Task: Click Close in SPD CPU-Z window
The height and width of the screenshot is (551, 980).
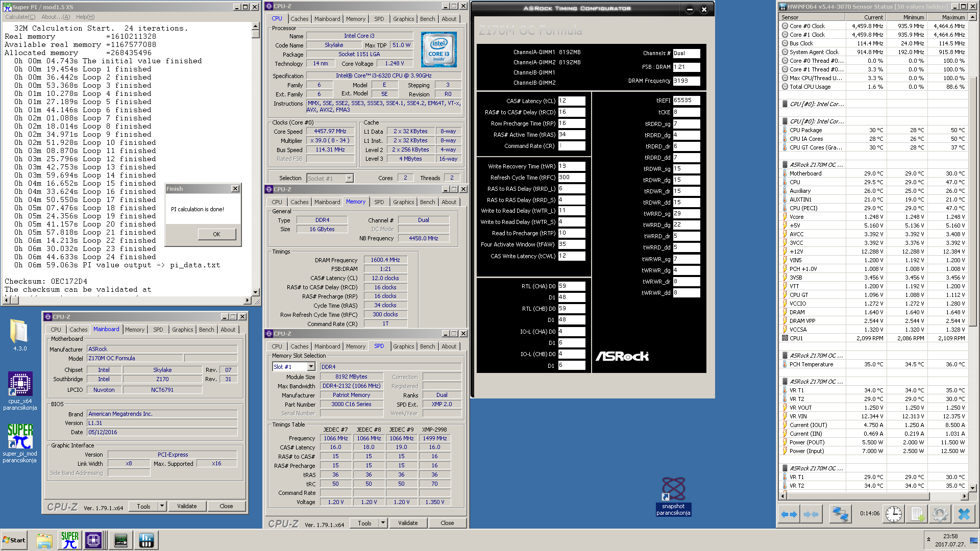Action: (447, 523)
